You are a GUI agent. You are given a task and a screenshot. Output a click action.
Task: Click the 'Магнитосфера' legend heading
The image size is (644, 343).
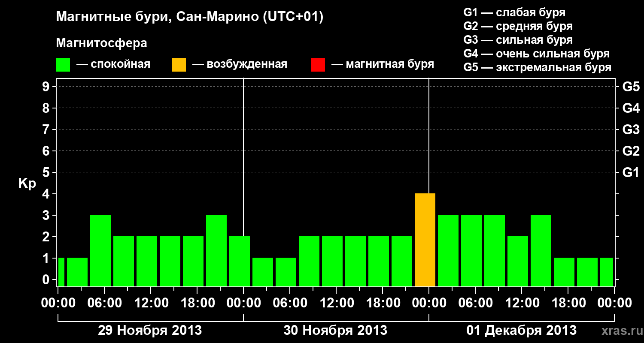101,43
